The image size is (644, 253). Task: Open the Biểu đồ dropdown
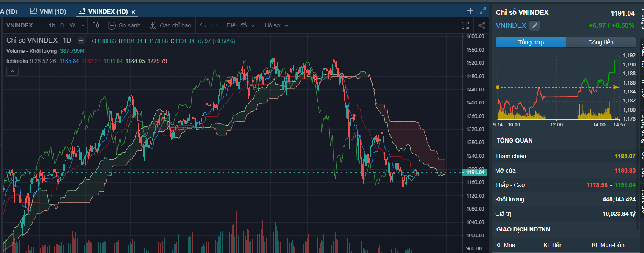241,25
